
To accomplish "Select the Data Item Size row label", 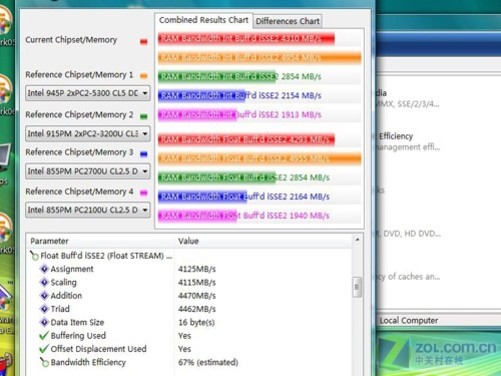I will pos(77,322).
